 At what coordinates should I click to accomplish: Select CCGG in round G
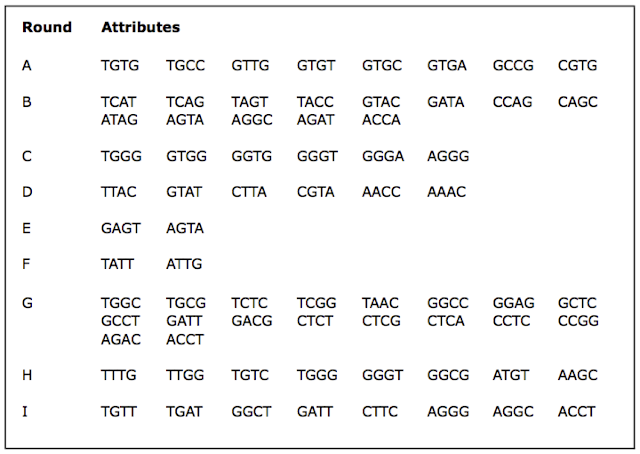tap(578, 321)
